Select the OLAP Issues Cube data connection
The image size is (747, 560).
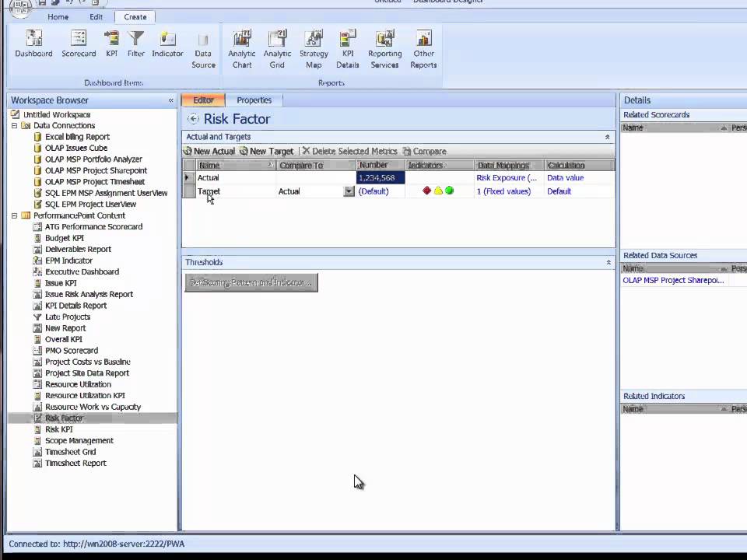[x=76, y=148]
